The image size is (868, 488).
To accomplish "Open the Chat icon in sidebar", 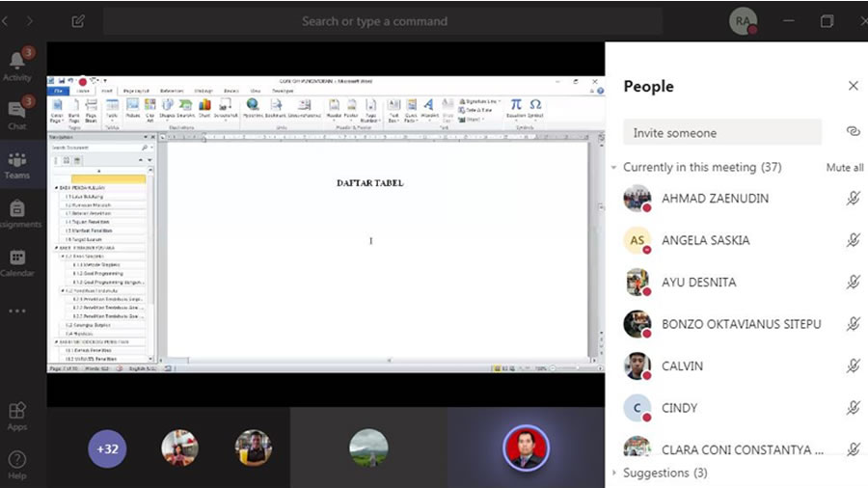I will [x=17, y=112].
